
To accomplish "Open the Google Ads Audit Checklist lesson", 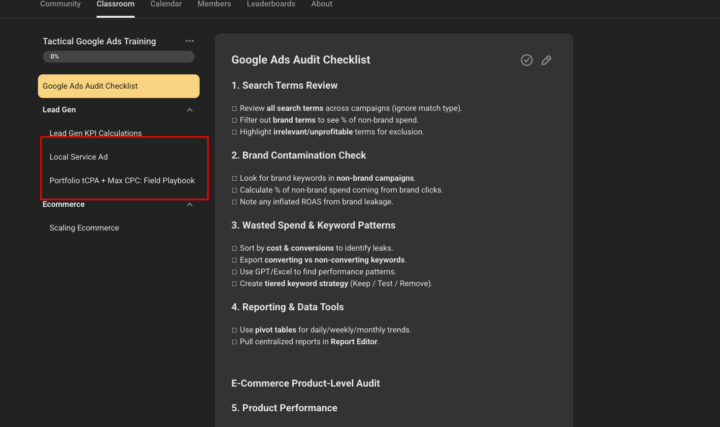I will pos(118,86).
